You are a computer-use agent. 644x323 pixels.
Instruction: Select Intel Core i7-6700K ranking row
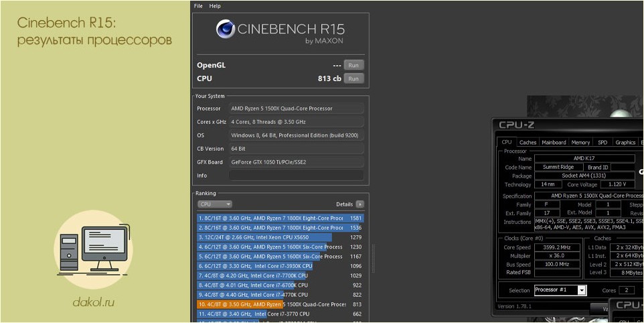pyautogui.click(x=280, y=285)
